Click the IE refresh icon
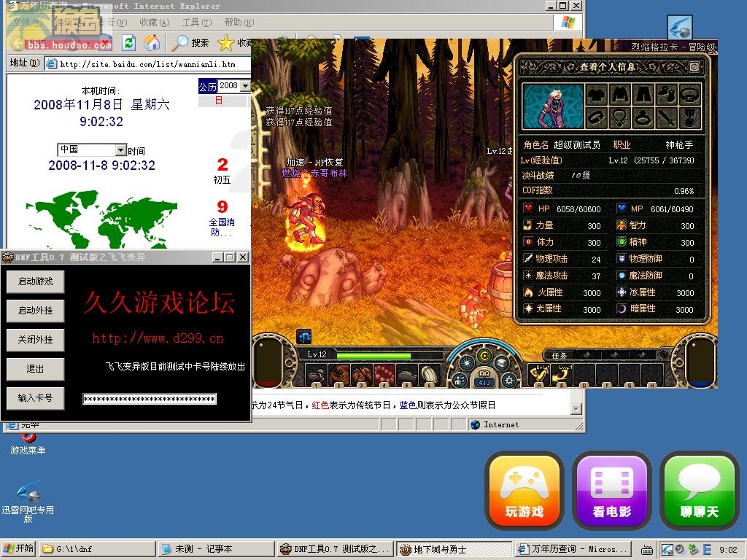 point(128,43)
